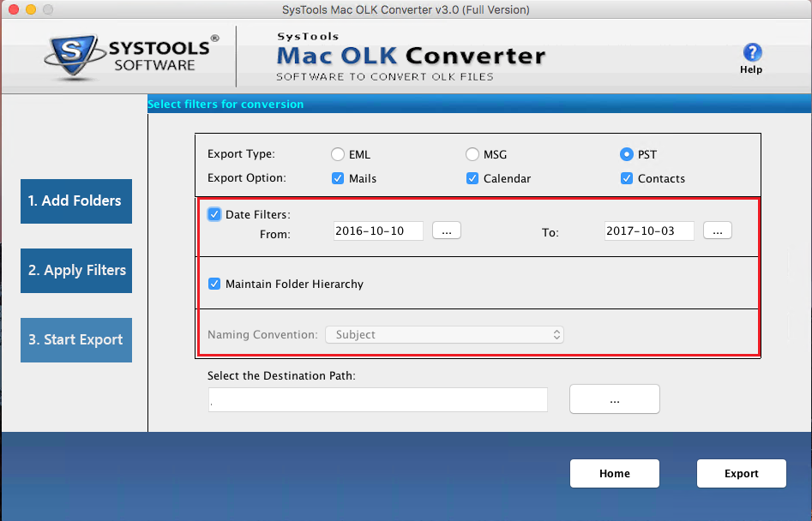The height and width of the screenshot is (521, 812).
Task: Browse for the destination path
Action: point(615,399)
